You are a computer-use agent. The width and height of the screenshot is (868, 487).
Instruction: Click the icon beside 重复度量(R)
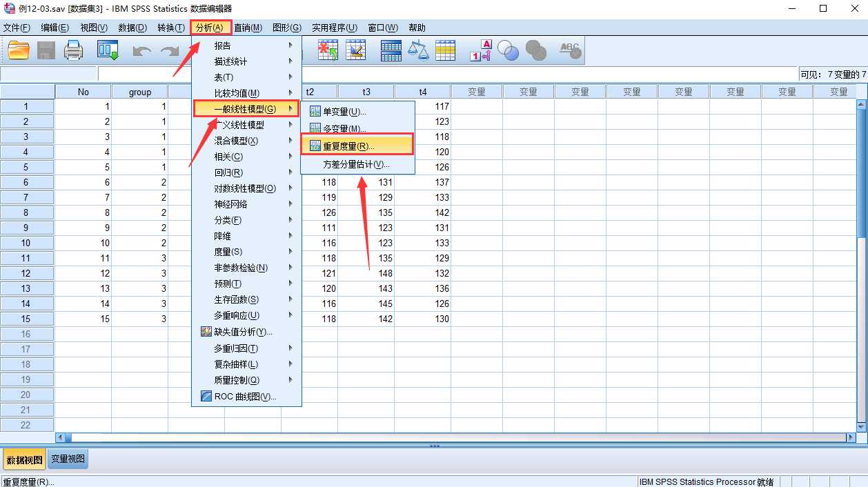315,146
